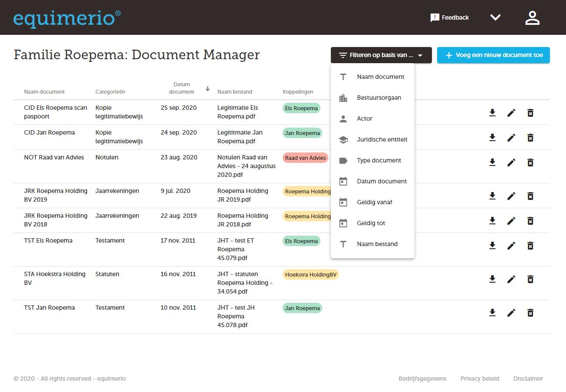The image size is (566, 392).
Task: Choose Juridische entiteit from filter menu
Action: pyautogui.click(x=382, y=139)
